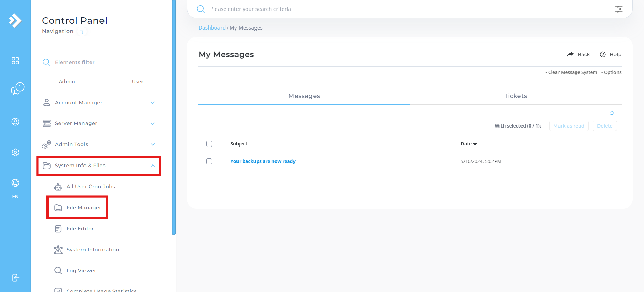Image resolution: width=644 pixels, height=292 pixels.
Task: Click the Subject column header
Action: (x=239, y=144)
